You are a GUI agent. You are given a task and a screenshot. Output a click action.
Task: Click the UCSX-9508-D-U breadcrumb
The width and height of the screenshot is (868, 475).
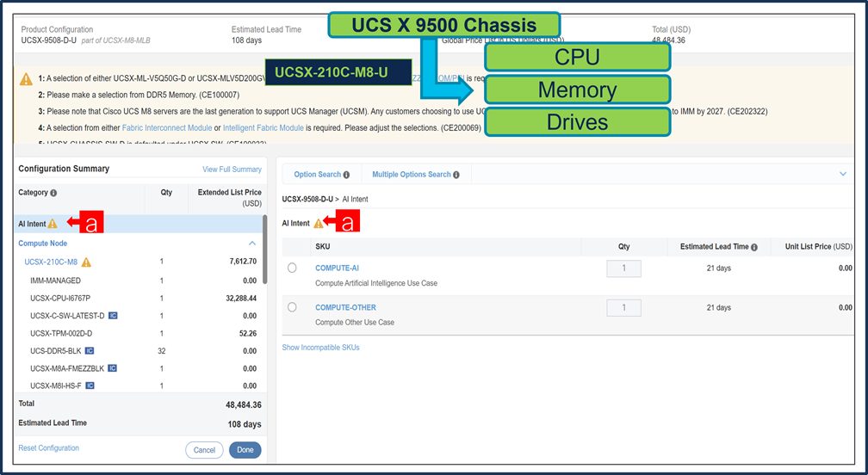(x=307, y=199)
